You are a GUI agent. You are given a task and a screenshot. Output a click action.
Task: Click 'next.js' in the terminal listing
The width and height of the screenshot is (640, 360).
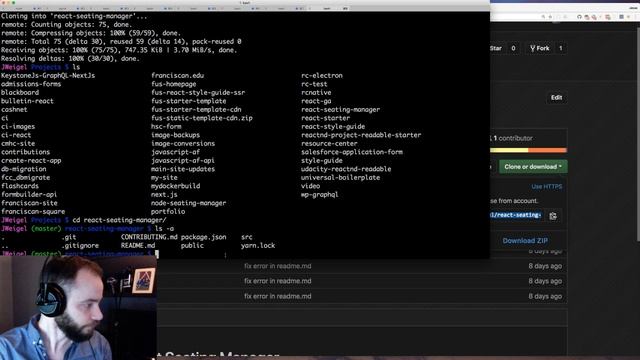(x=164, y=194)
